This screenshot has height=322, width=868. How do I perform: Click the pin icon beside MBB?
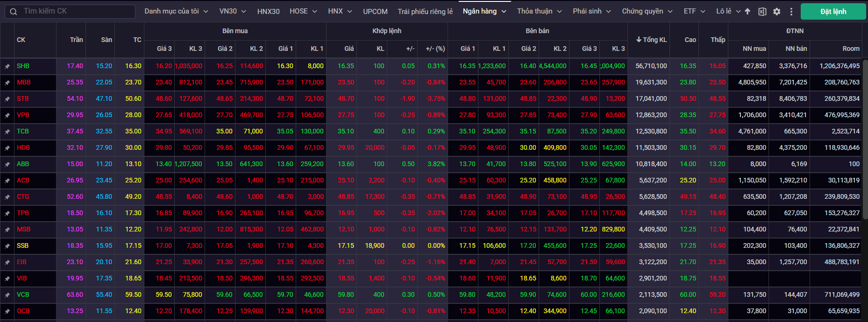pos(7,83)
